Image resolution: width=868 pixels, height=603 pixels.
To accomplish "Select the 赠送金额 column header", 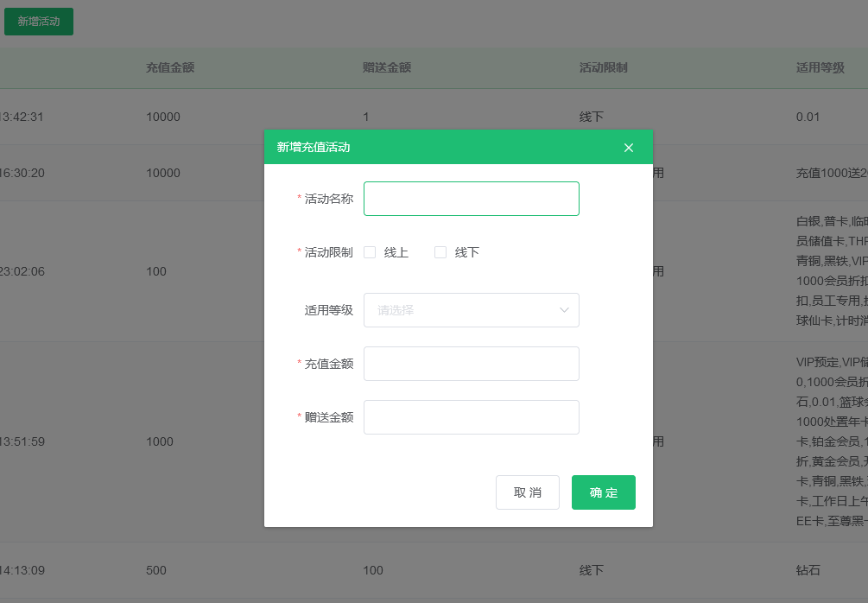I will pyautogui.click(x=385, y=67).
